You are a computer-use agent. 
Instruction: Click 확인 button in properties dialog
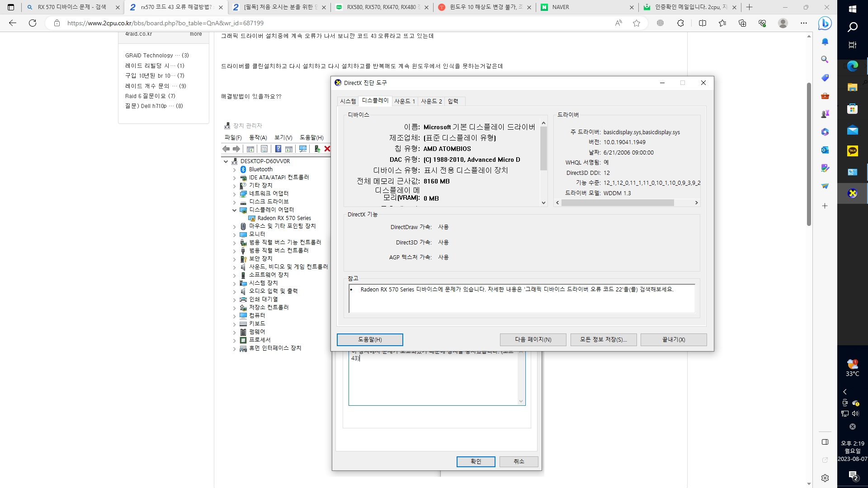[x=476, y=461]
